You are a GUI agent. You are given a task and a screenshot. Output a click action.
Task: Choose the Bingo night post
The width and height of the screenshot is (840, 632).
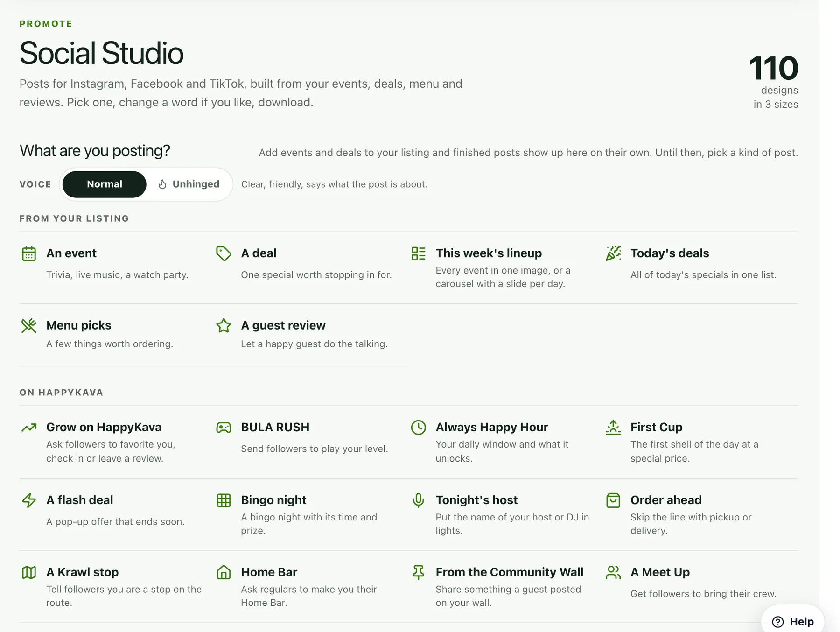(311, 514)
